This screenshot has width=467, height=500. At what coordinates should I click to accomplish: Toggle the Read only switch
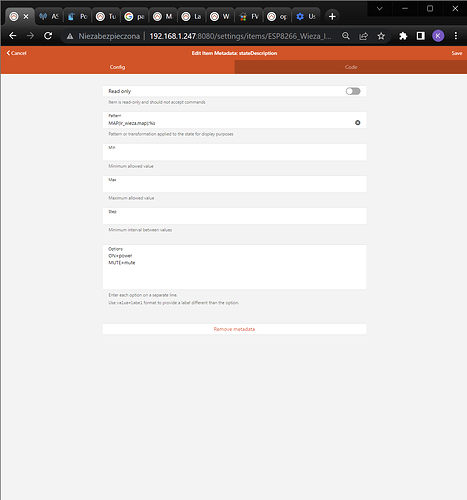coord(353,91)
